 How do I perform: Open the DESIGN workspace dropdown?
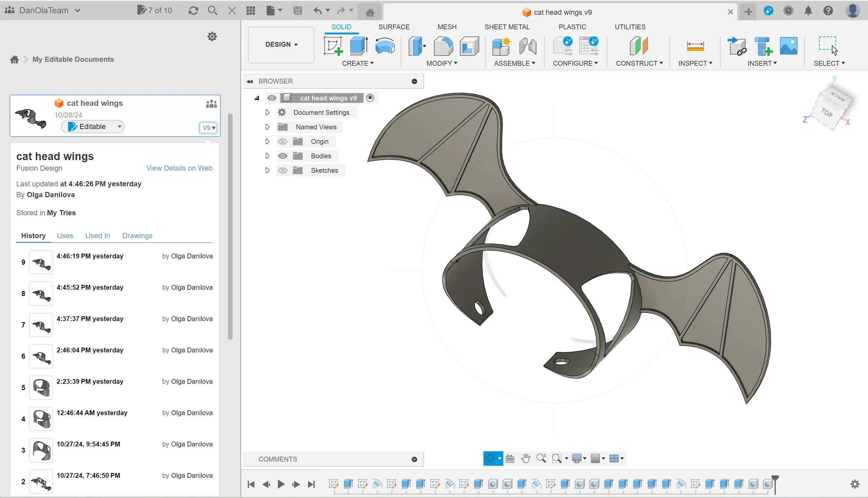click(281, 45)
